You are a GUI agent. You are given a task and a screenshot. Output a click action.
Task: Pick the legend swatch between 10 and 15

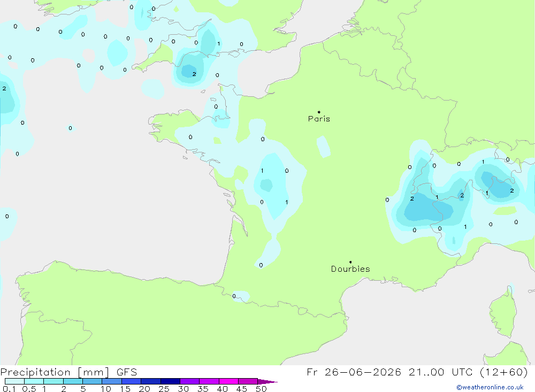[x=112, y=381]
